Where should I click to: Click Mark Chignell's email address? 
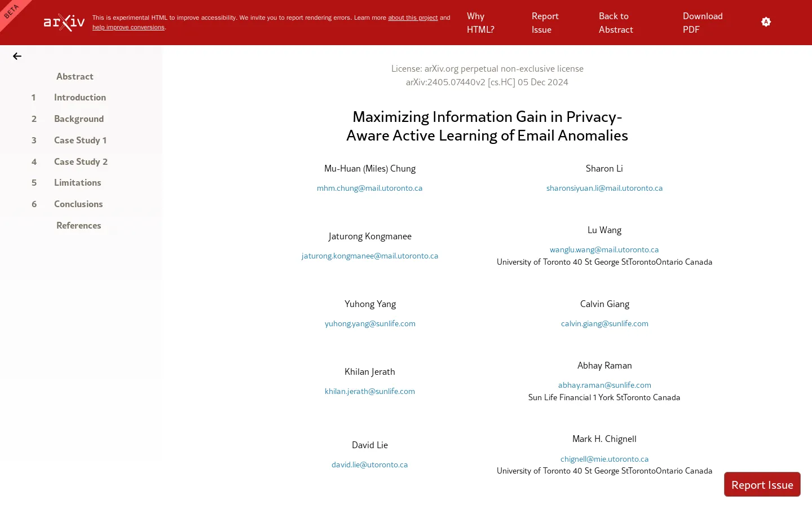point(604,459)
